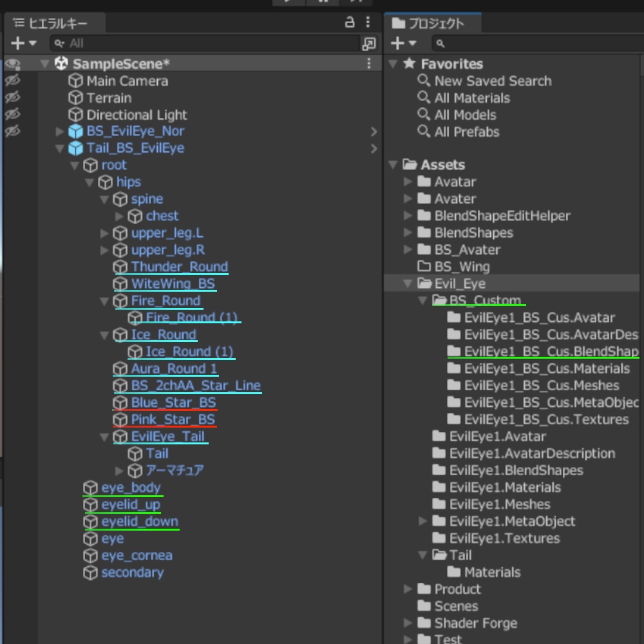Click the Directional Light cube icon
Screen dimensions: 644x644
coord(75,115)
